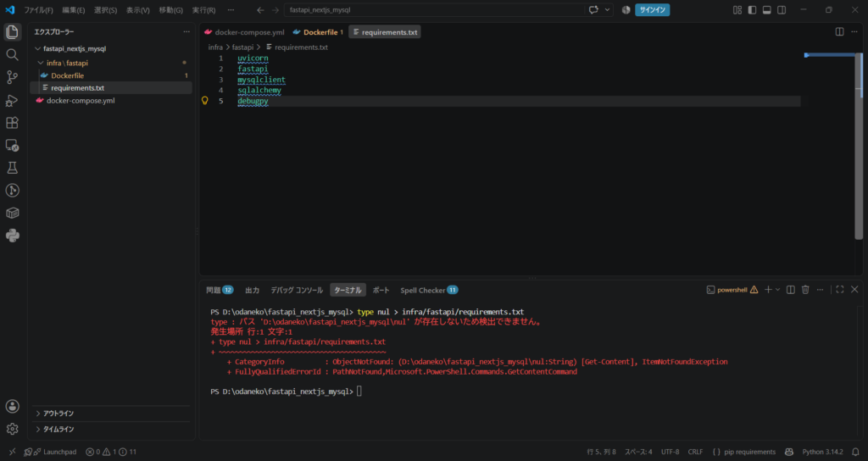Open the notifications bell in status bar

856,452
